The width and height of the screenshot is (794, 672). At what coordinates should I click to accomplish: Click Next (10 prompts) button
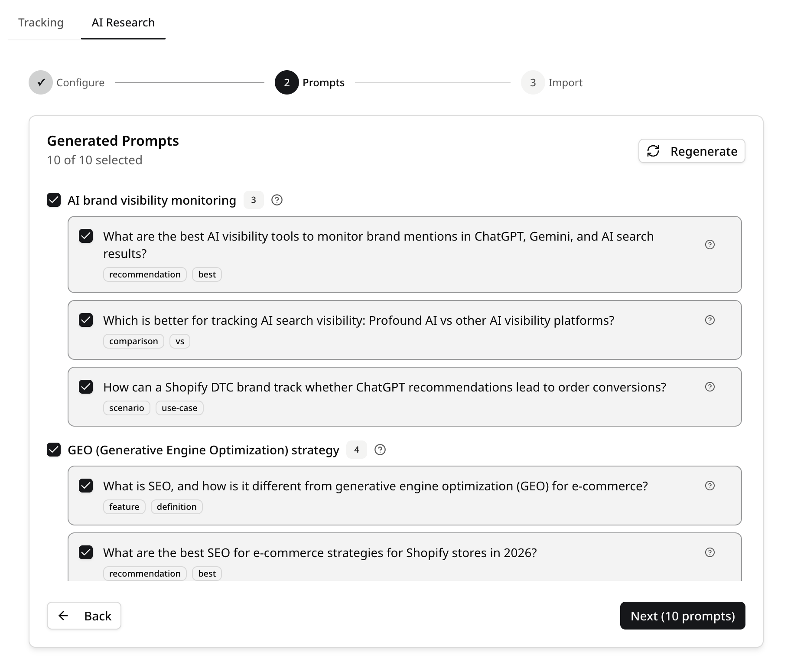click(683, 616)
